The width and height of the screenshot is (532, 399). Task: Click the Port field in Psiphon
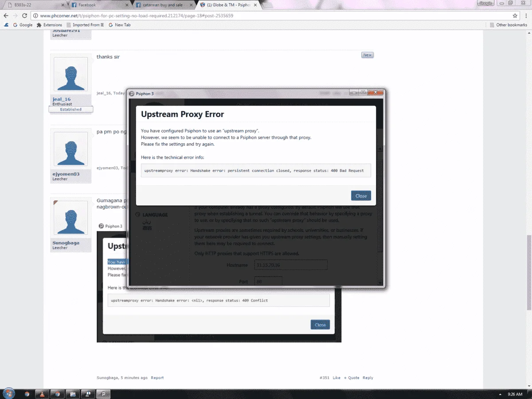point(268,281)
